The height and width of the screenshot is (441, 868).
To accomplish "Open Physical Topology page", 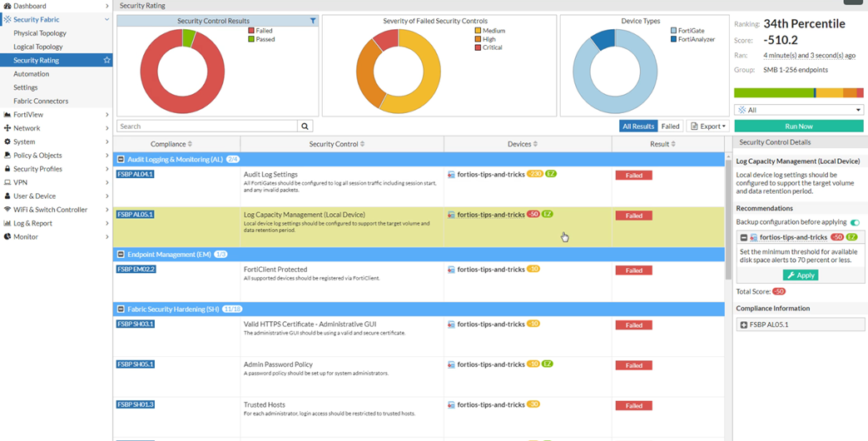I will coord(40,33).
